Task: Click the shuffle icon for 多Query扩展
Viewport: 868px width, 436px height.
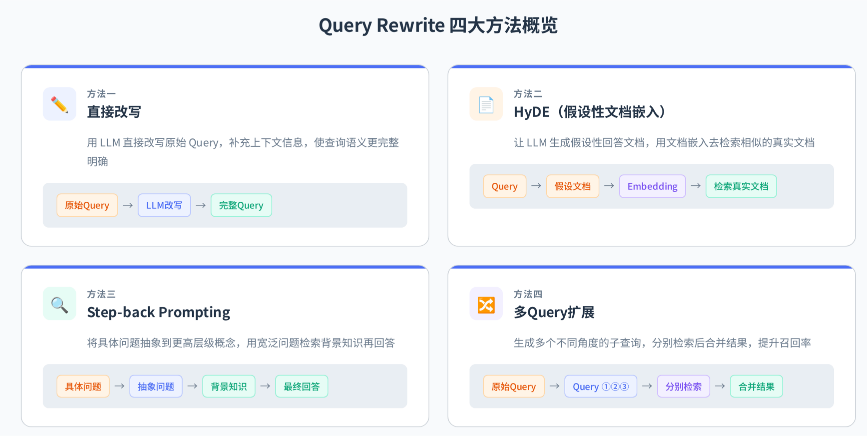Action: 486,304
